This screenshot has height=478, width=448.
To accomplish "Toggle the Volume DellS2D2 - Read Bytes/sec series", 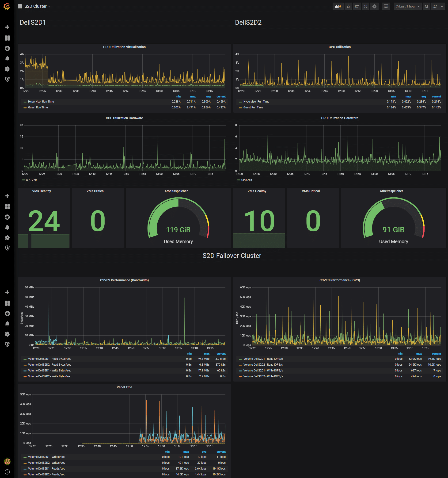I will 49,364.
